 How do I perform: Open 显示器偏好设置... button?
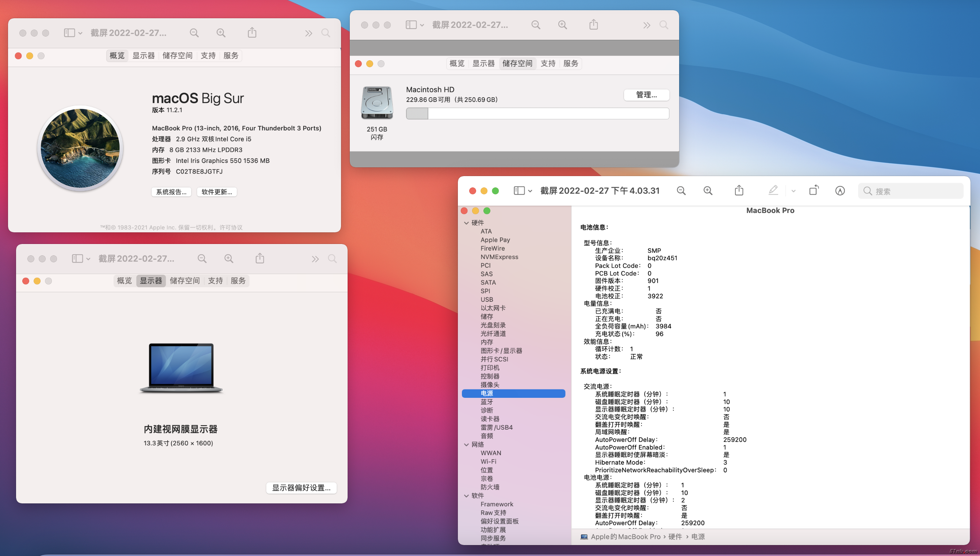[301, 488]
